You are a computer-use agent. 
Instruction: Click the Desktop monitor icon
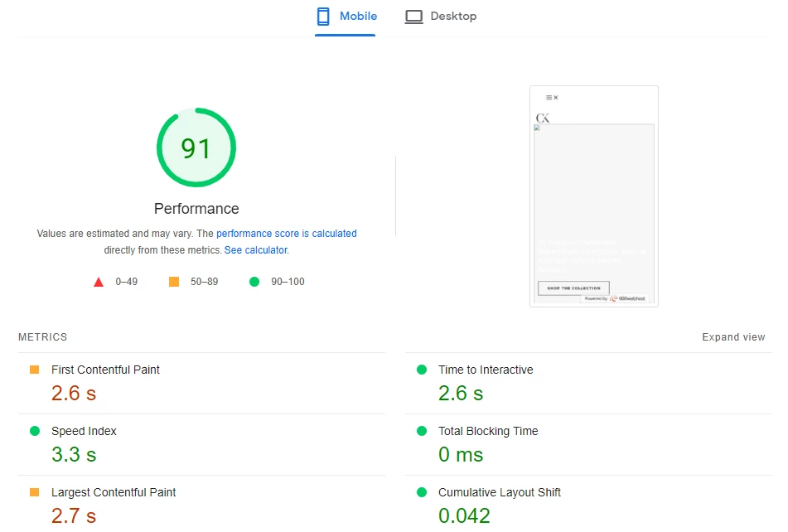click(413, 17)
